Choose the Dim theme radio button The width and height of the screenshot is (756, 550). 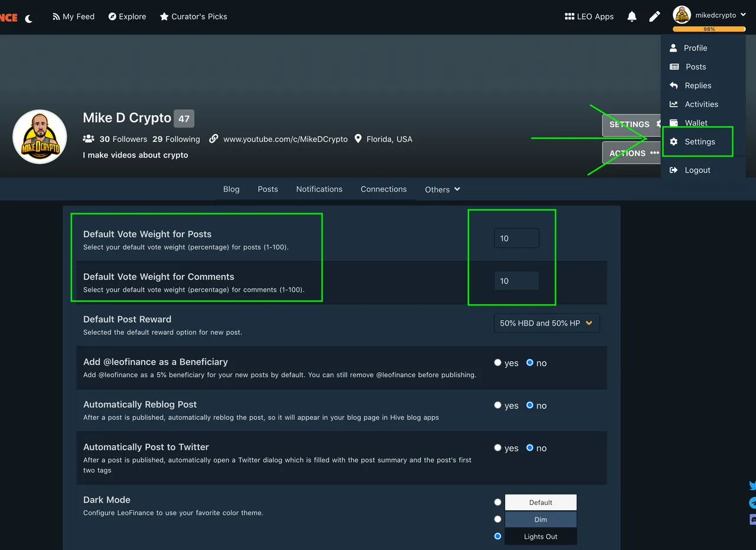pyautogui.click(x=498, y=519)
